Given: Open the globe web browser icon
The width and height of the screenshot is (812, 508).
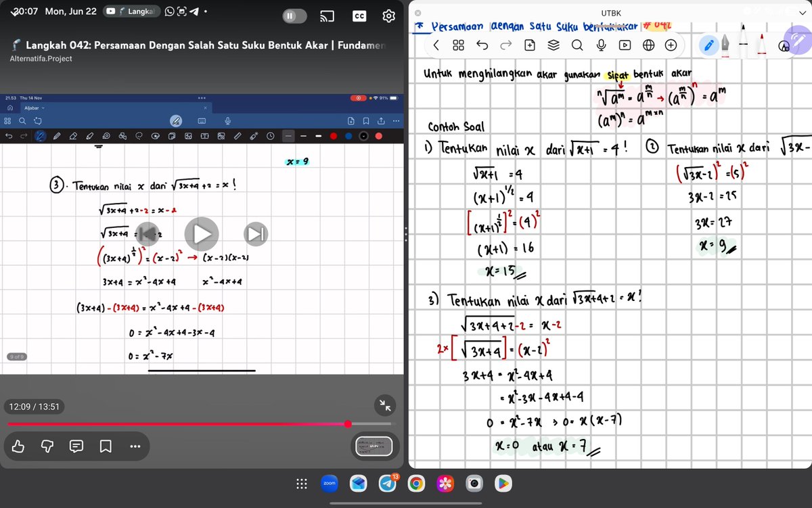Looking at the screenshot, I should pyautogui.click(x=648, y=45).
